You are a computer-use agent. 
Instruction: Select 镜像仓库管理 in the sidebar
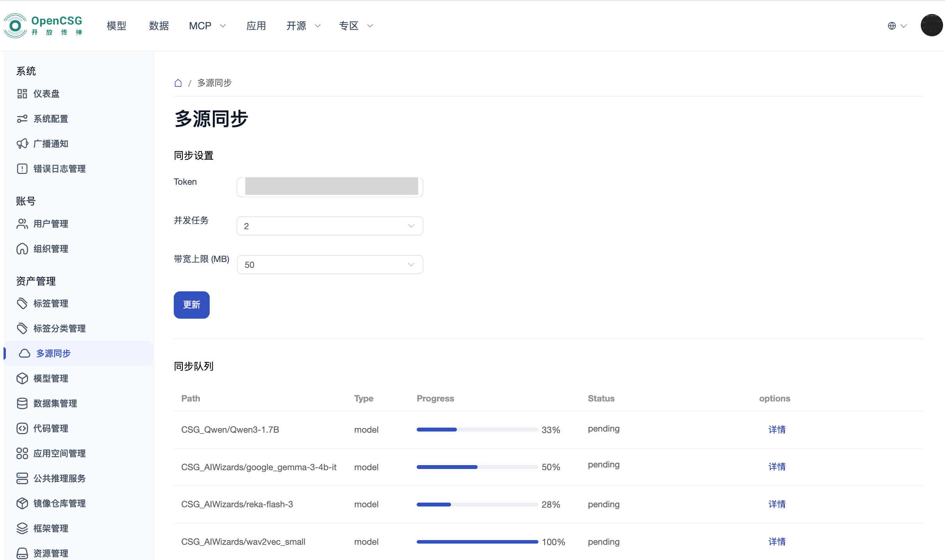tap(59, 503)
